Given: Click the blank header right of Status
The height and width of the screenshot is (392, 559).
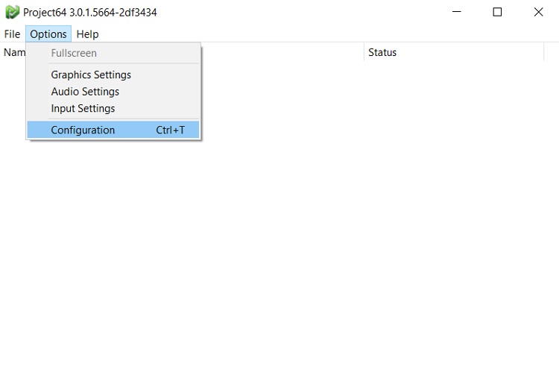Looking at the screenshot, I should click(552, 52).
